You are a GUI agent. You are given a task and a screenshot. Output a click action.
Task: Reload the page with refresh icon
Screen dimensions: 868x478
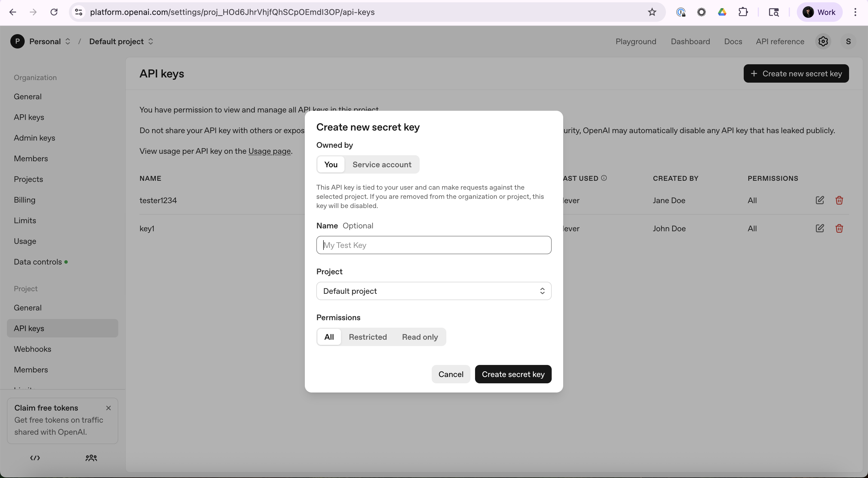[x=54, y=12]
